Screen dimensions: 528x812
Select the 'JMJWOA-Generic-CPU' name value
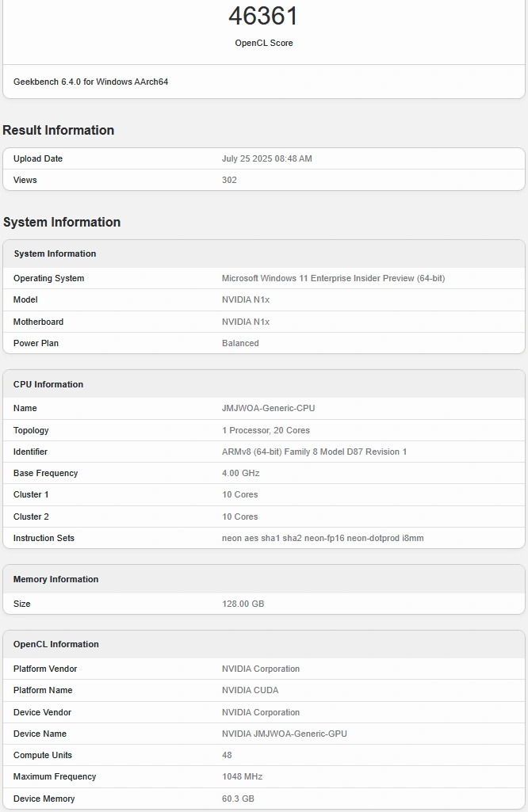pos(269,408)
